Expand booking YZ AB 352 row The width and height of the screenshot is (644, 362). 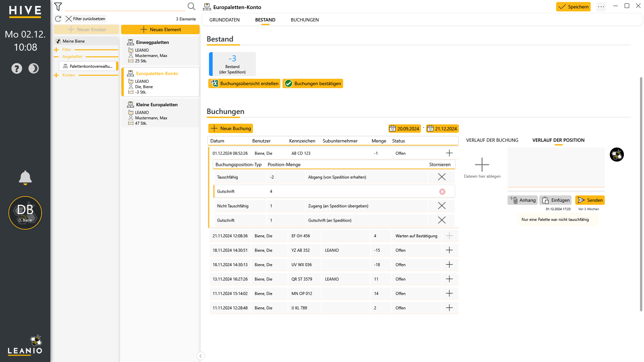point(449,250)
